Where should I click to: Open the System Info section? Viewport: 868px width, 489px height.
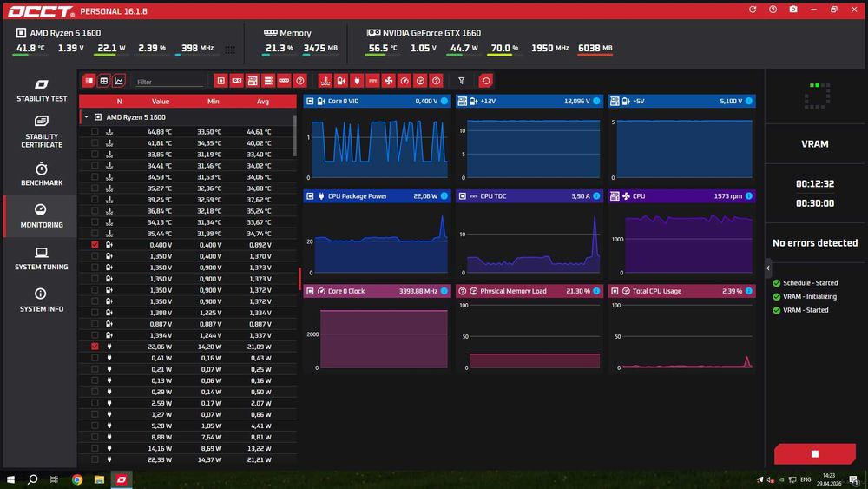point(42,301)
